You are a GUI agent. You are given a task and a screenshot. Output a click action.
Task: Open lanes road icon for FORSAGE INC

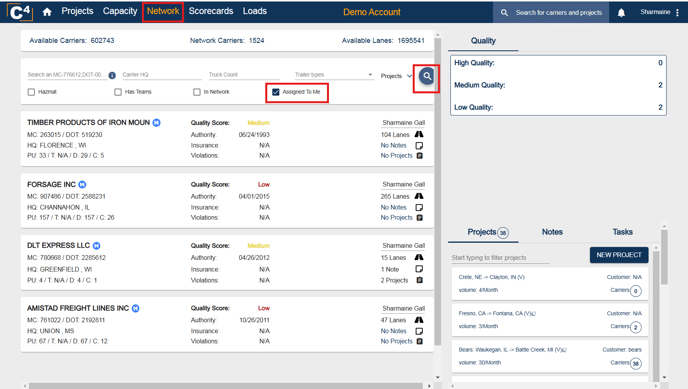pyautogui.click(x=419, y=196)
